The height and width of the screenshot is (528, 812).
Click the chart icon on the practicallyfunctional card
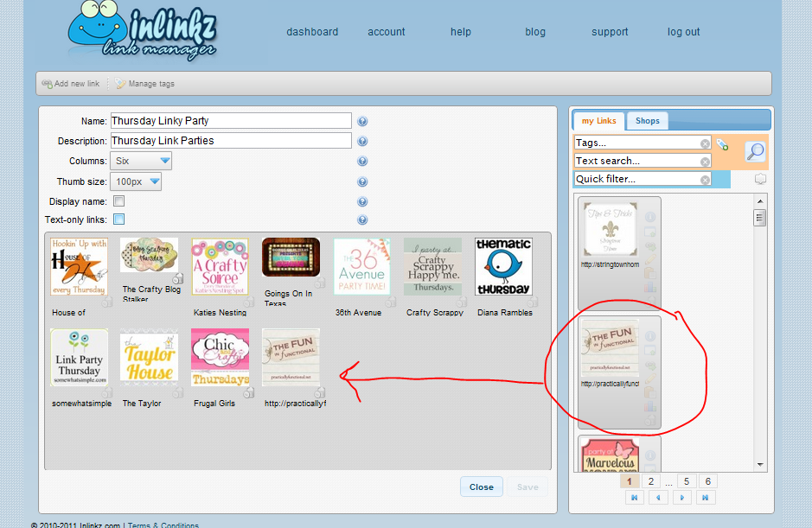650,406
